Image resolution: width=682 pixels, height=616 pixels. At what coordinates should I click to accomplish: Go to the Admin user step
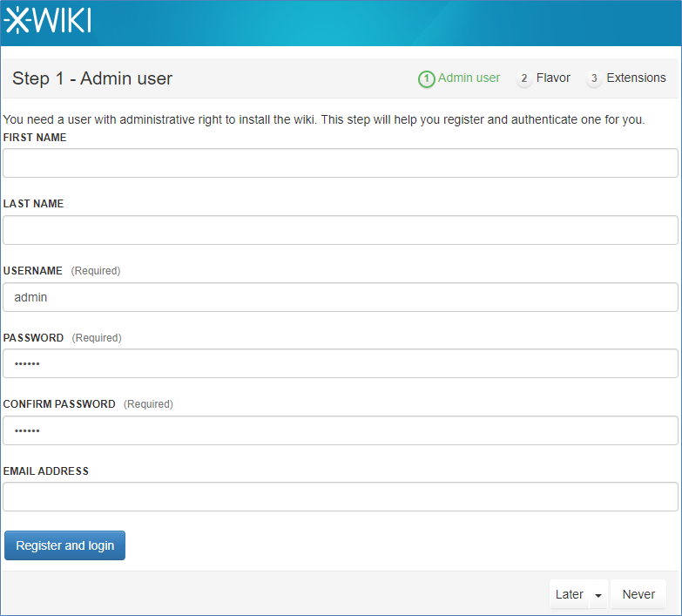[469, 78]
